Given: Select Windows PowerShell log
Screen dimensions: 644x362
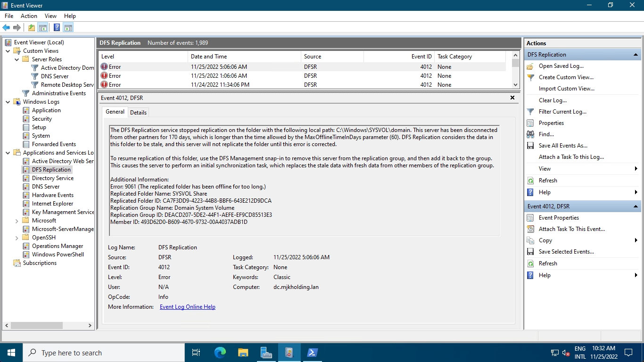Looking at the screenshot, I should (58, 255).
